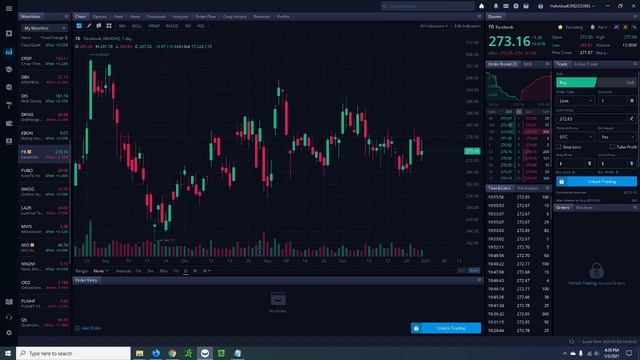Select the pencil drawing tool above the chart
Viewport: 640px width, 360px height.
89,26
